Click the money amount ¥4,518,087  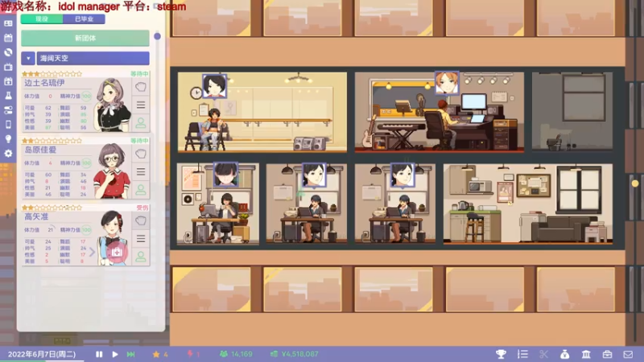295,354
